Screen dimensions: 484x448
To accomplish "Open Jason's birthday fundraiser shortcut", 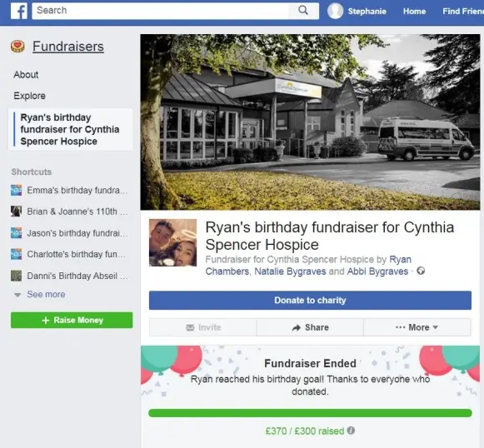I will 77,233.
